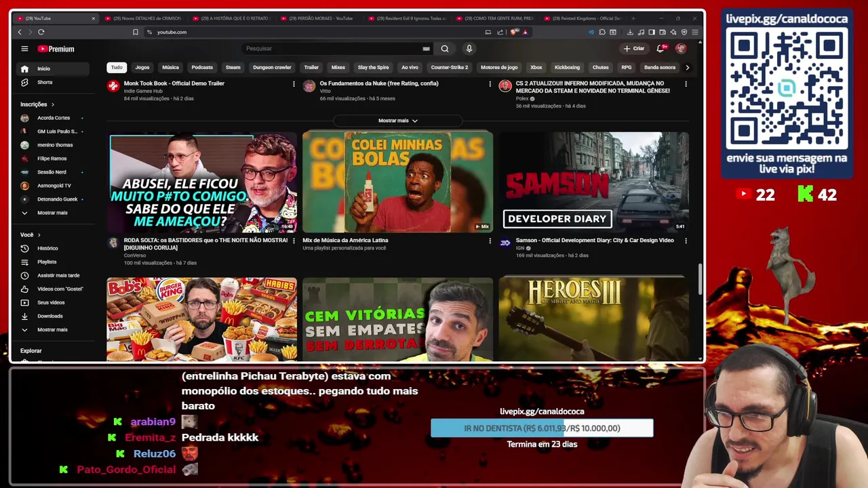Open the Brave Wallet icon
The width and height of the screenshot is (868, 488).
point(663,32)
